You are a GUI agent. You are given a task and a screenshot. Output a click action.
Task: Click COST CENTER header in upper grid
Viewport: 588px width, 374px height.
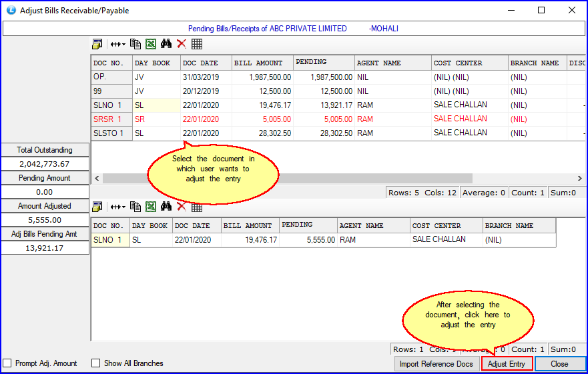click(470, 63)
